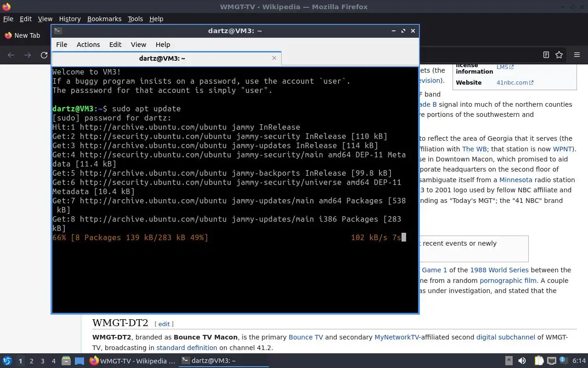Open the file manager from the panel
The height and width of the screenshot is (368, 588).
pyautogui.click(x=66, y=361)
